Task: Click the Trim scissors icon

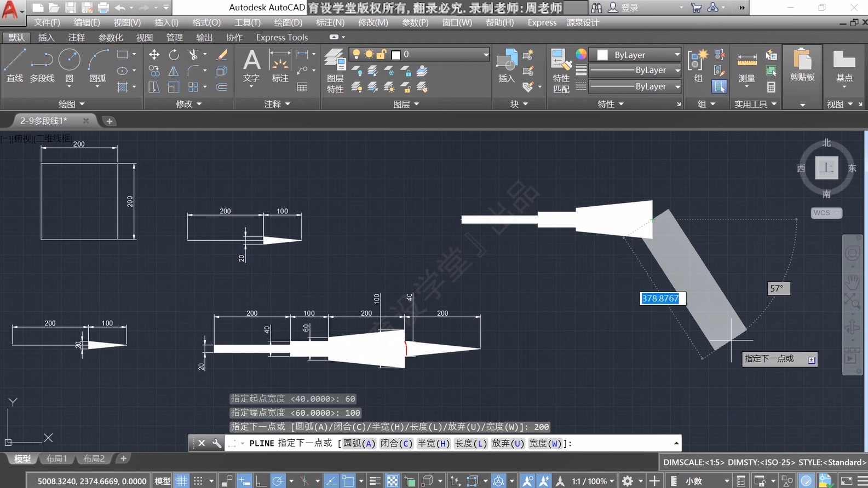Action: 193,55
